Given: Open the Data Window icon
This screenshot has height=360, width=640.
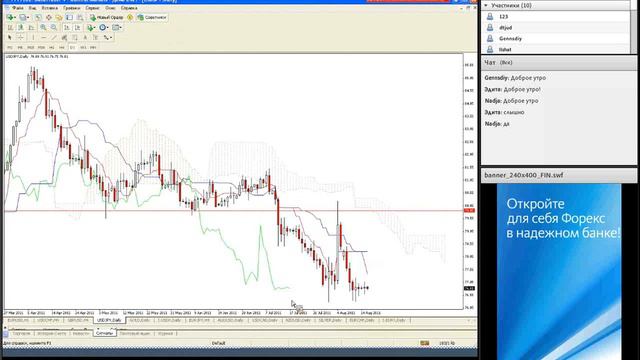Looking at the screenshot, I should coord(49,18).
